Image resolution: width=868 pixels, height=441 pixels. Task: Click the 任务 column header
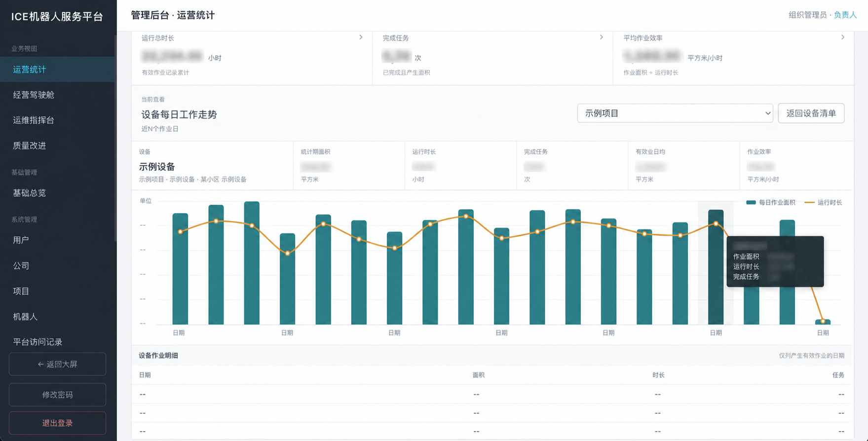838,375
